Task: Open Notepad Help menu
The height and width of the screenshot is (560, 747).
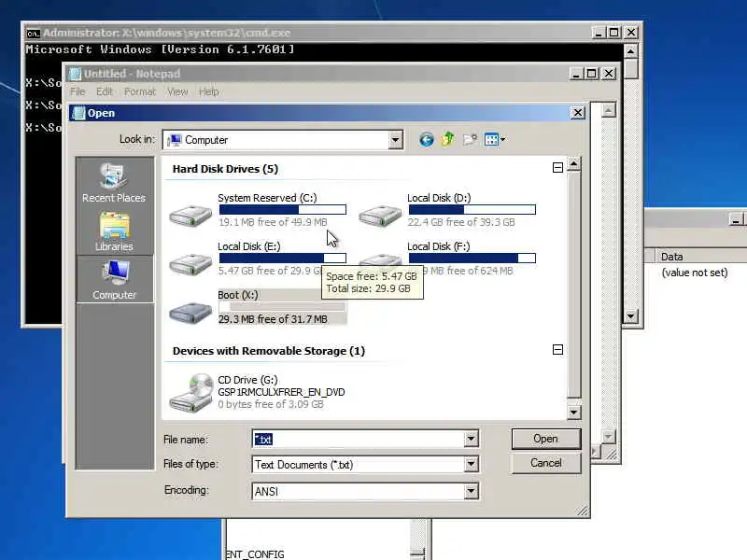Action: click(208, 91)
